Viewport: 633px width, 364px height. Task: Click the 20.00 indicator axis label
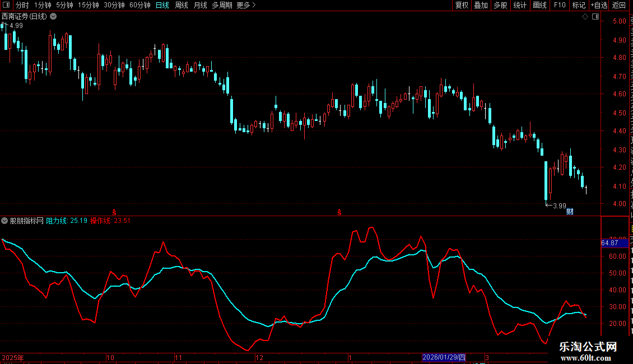[x=618, y=323]
